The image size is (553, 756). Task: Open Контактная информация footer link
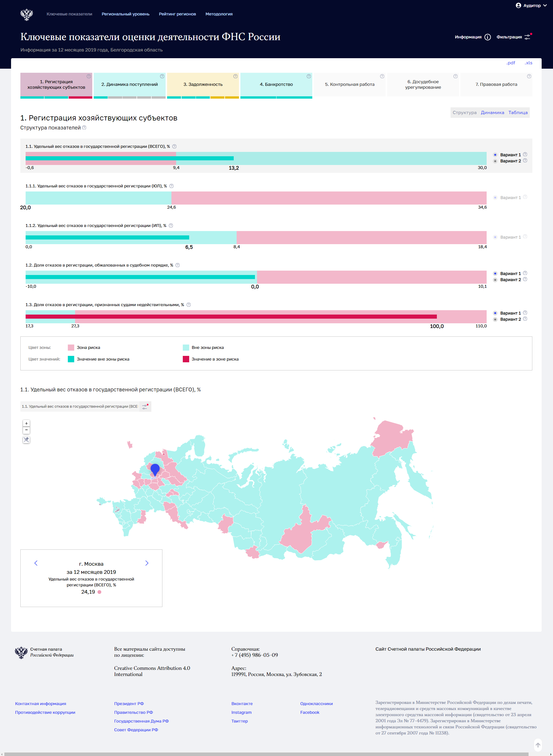tap(40, 703)
